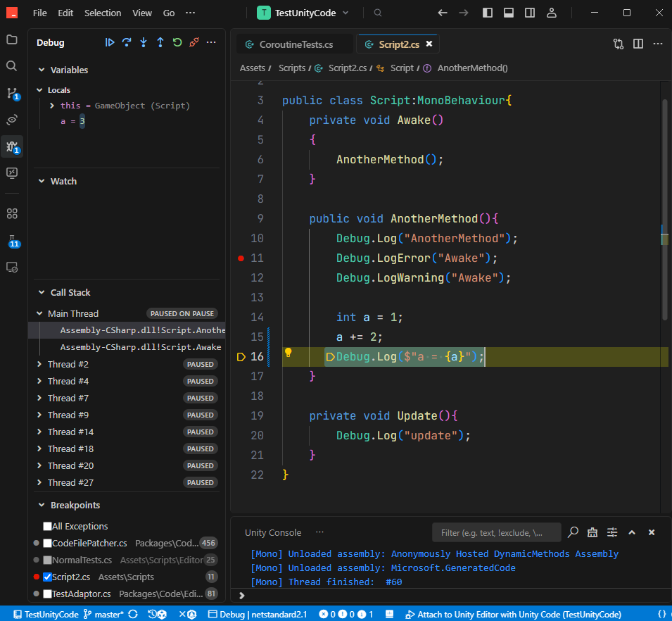
Task: Open the Extensions sidebar icon
Action: (12, 213)
